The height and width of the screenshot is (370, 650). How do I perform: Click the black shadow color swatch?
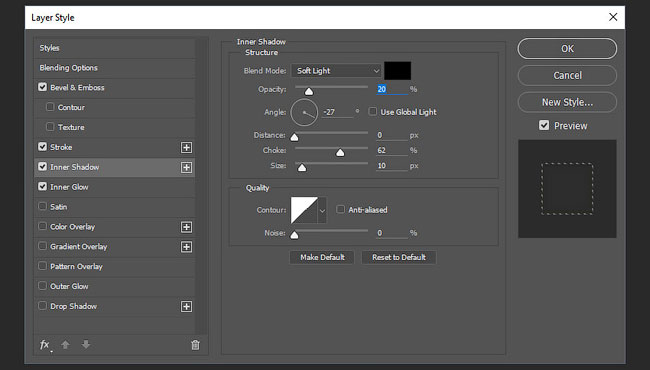[x=398, y=71]
